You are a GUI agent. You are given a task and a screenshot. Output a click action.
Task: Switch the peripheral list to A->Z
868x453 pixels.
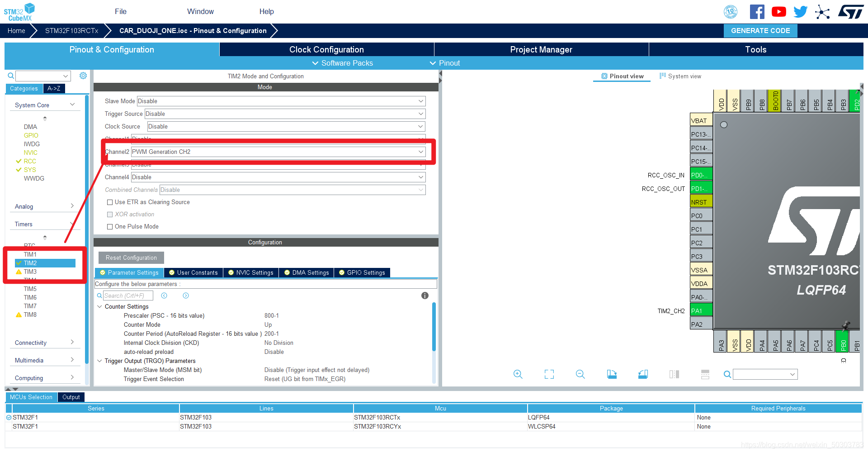coord(54,89)
